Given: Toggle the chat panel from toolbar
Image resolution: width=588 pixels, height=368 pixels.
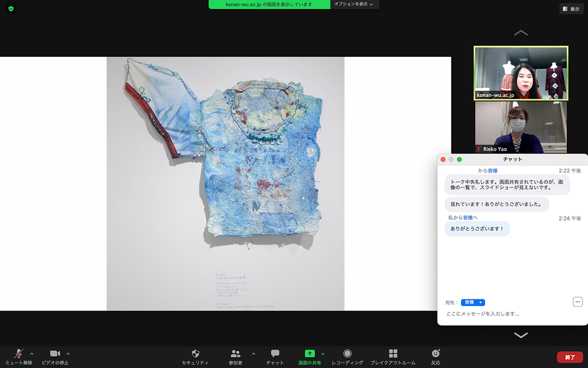Looking at the screenshot, I should (275, 356).
